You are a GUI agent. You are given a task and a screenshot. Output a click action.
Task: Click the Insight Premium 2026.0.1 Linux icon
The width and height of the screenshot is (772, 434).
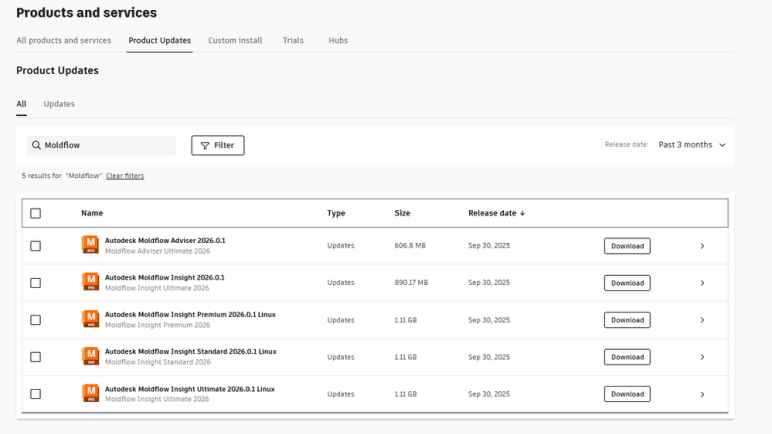(x=90, y=319)
